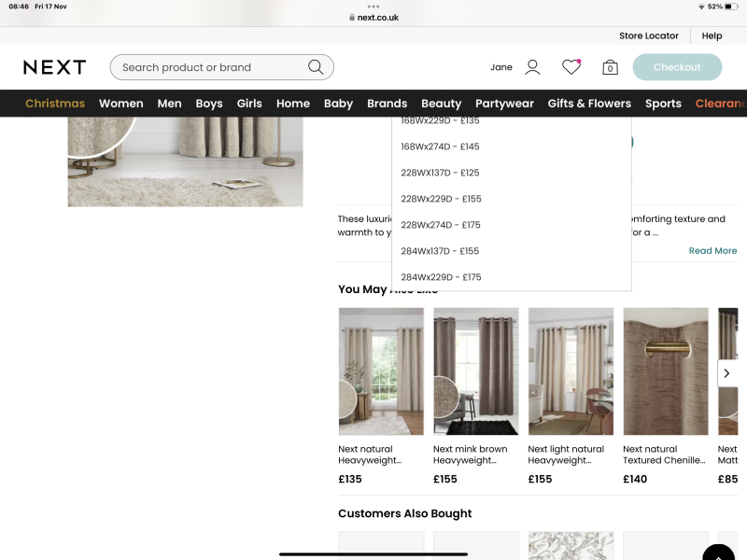This screenshot has width=747, height=560.
Task: Open the Sports menu
Action: point(663,104)
